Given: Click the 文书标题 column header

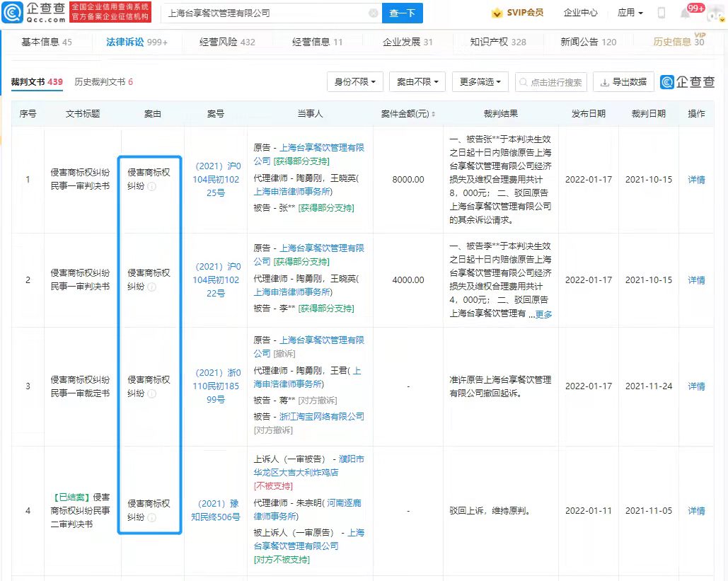Looking at the screenshot, I should point(83,114).
